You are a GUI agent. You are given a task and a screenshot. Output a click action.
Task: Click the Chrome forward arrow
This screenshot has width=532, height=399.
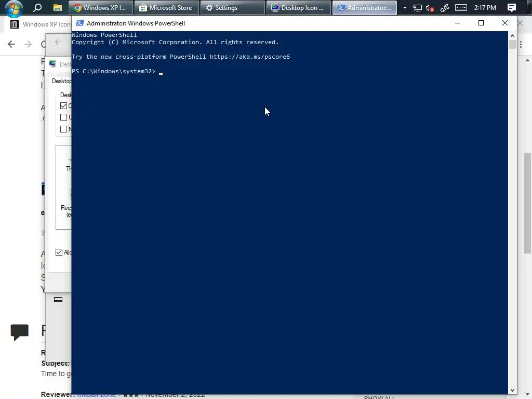coord(28,44)
